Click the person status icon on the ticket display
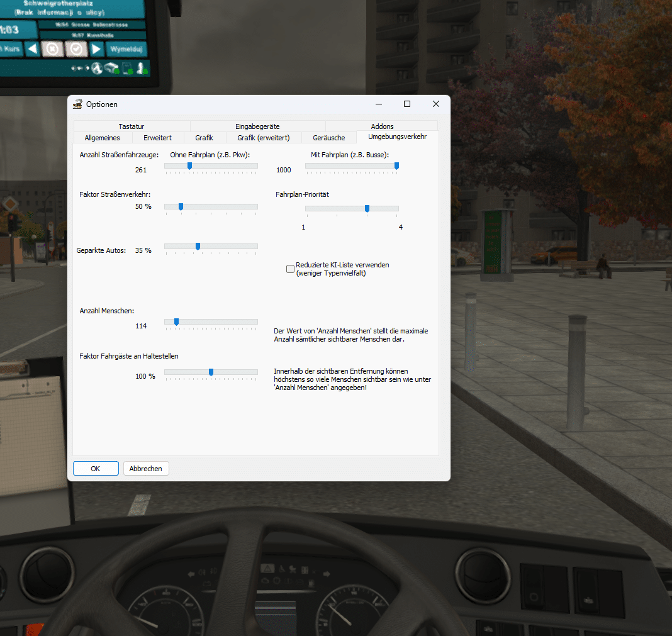The image size is (672, 636). (142, 68)
